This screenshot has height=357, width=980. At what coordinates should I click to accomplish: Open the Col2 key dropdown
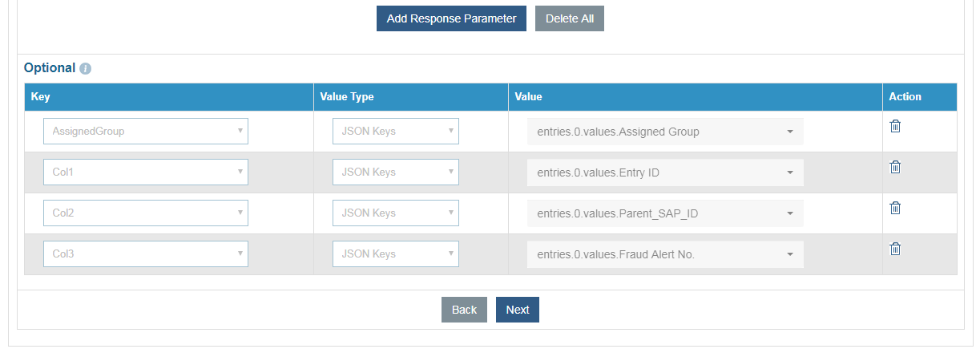(x=146, y=213)
